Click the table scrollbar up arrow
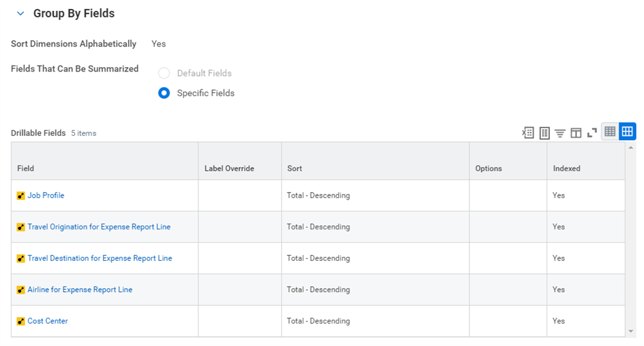 tap(631, 147)
